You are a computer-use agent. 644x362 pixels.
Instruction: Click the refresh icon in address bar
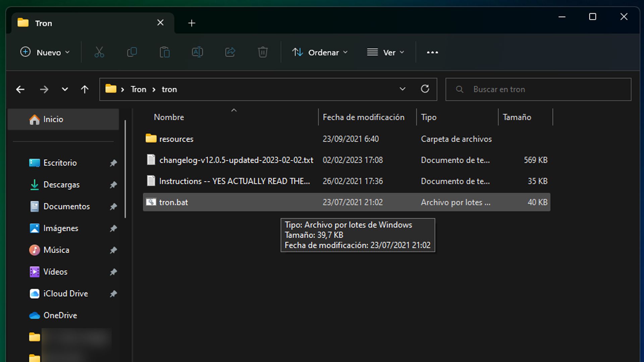click(425, 89)
